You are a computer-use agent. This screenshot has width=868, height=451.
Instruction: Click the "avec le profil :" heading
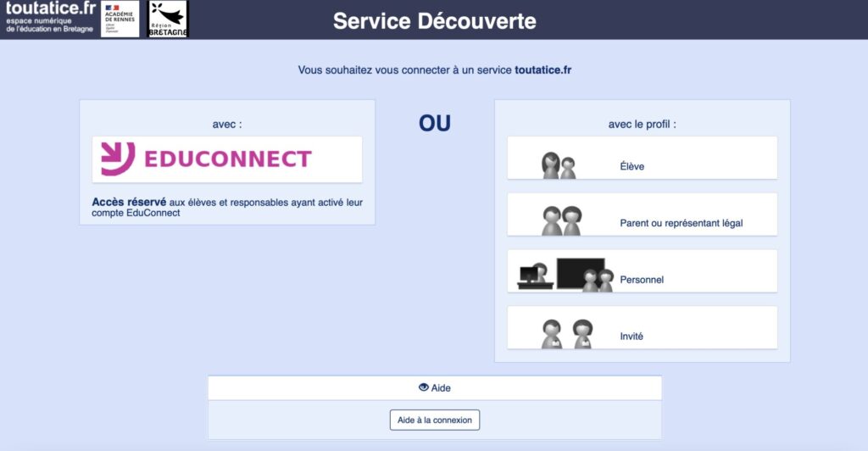642,124
